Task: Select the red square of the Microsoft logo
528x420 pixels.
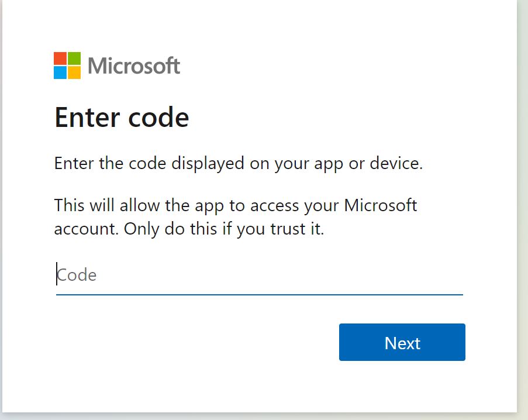Action: point(60,58)
